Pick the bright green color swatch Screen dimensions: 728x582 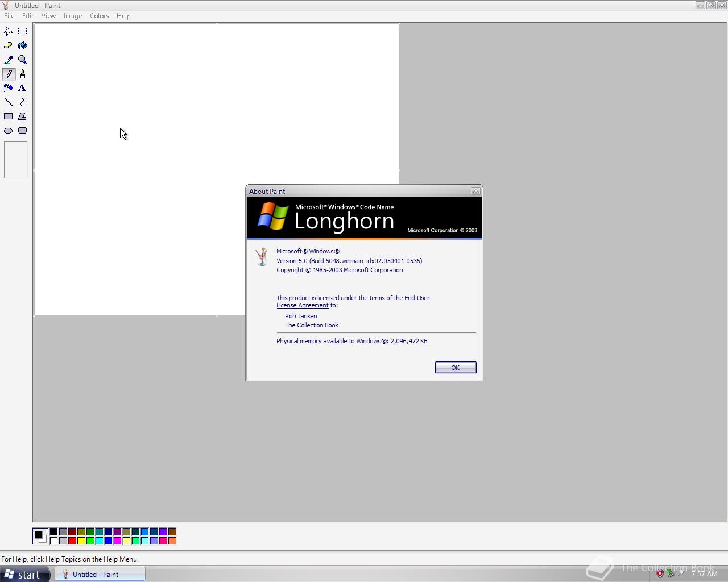90,541
